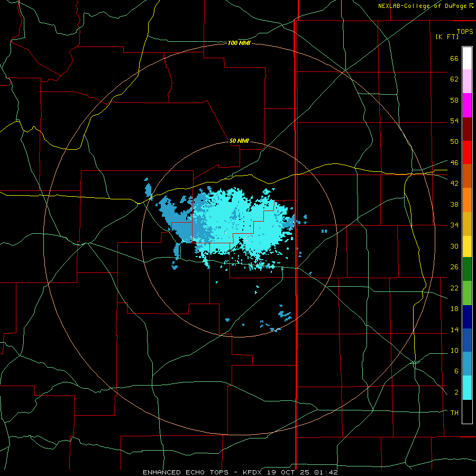Image resolution: width=476 pixels, height=476 pixels.
Task: Click the 'TOPS' legend title
Action: [465, 31]
